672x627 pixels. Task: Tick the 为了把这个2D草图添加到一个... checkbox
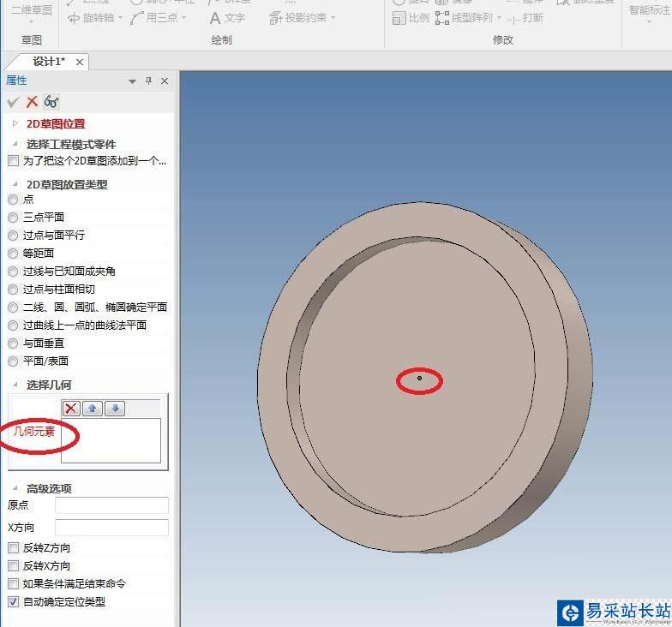point(14,161)
